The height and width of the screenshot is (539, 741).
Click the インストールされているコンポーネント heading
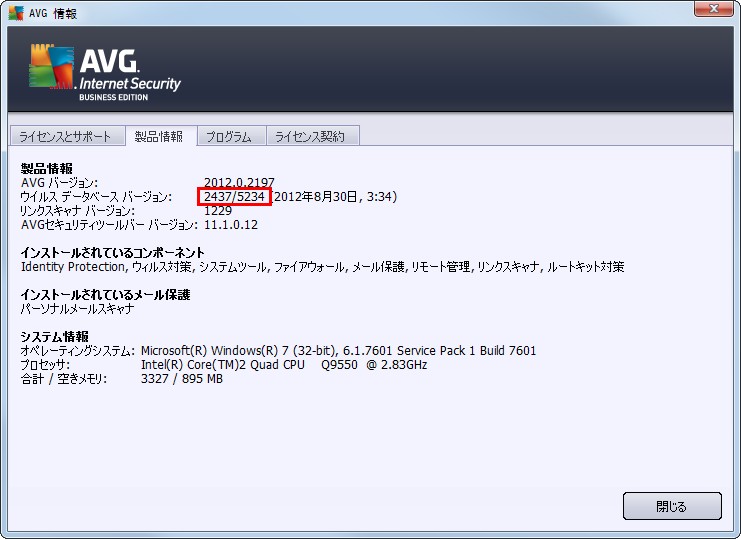(112, 252)
